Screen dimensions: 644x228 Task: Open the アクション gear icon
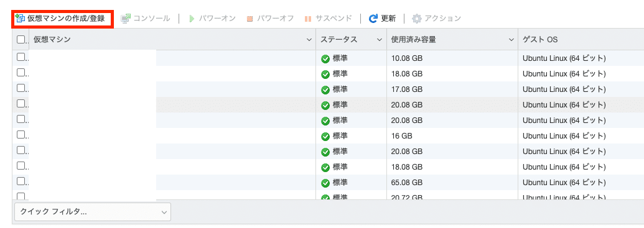point(417,19)
